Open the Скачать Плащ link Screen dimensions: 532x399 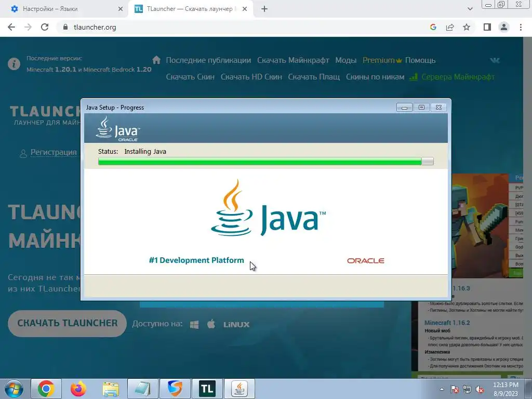(314, 77)
